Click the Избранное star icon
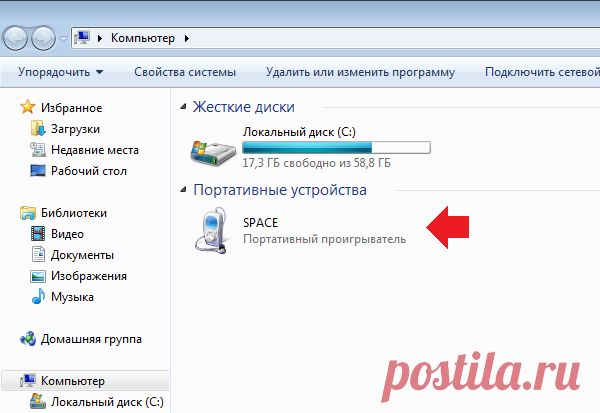The height and width of the screenshot is (413, 600). click(28, 107)
